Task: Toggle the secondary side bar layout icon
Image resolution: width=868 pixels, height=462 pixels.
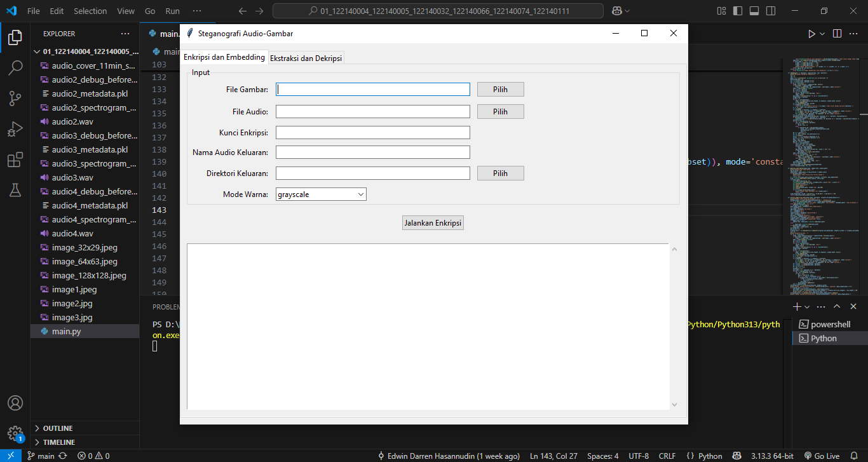Action: coord(770,11)
